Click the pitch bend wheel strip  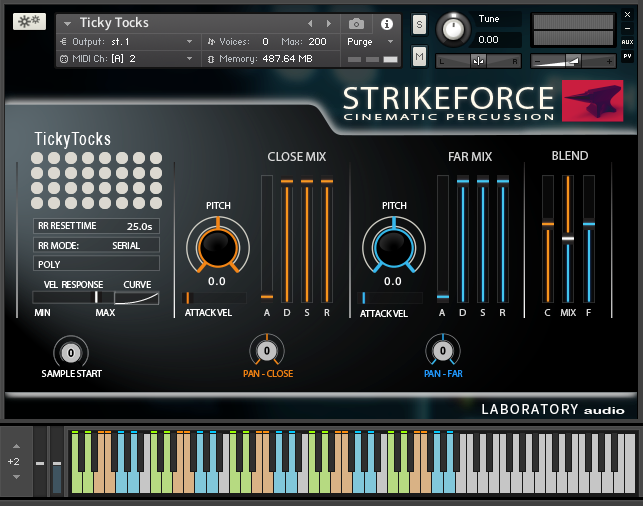point(40,461)
